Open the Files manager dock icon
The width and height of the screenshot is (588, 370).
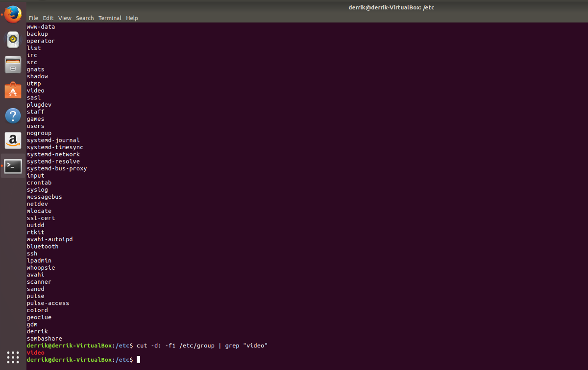pyautogui.click(x=13, y=65)
